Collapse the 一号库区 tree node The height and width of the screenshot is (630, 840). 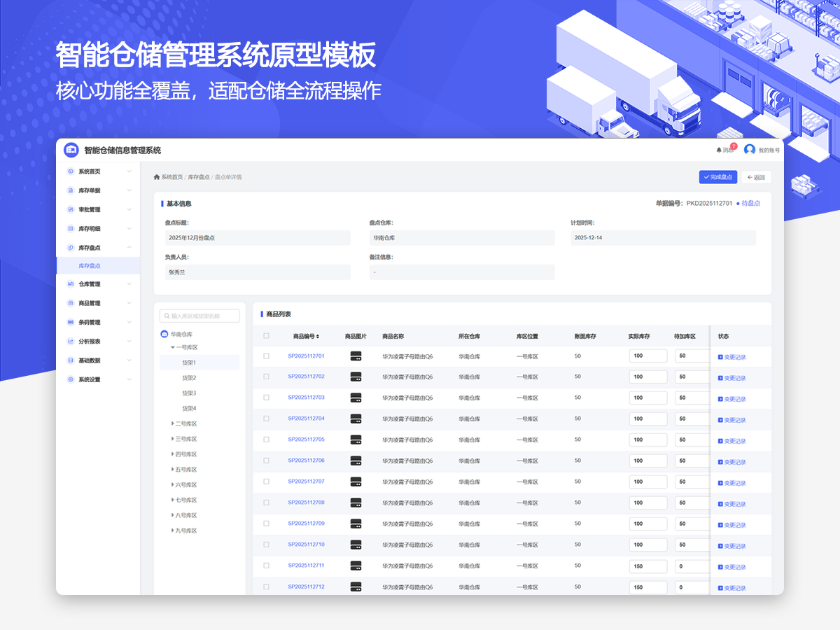coord(172,347)
